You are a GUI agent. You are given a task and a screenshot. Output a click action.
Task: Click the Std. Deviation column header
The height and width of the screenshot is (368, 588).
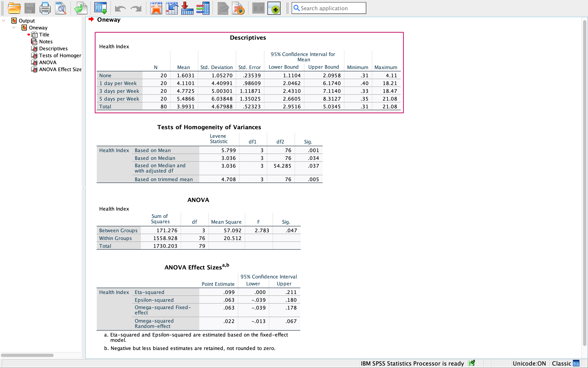click(x=216, y=67)
